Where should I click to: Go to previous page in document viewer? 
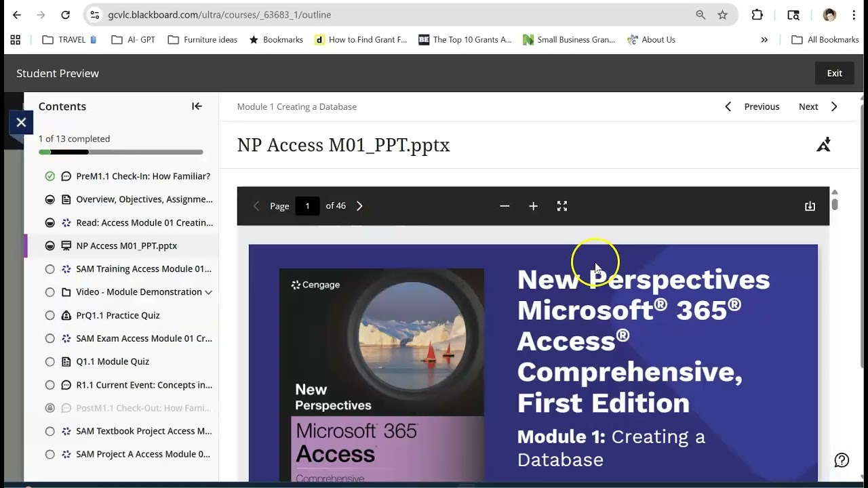[256, 206]
